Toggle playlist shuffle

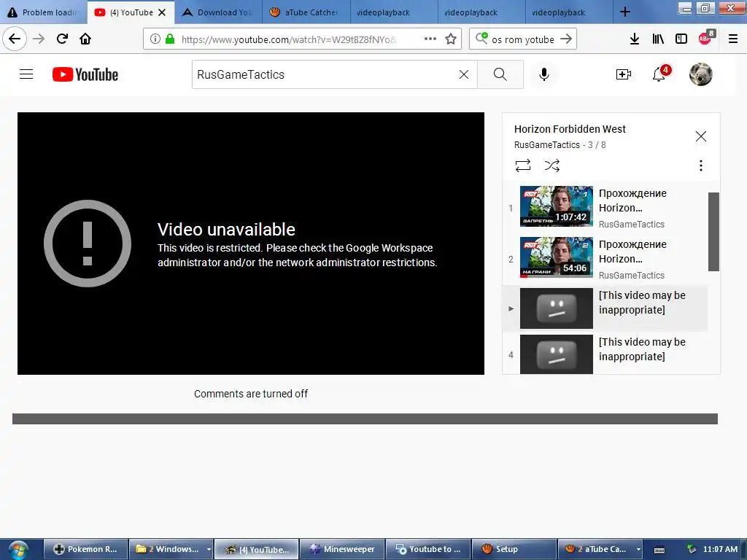(x=551, y=166)
